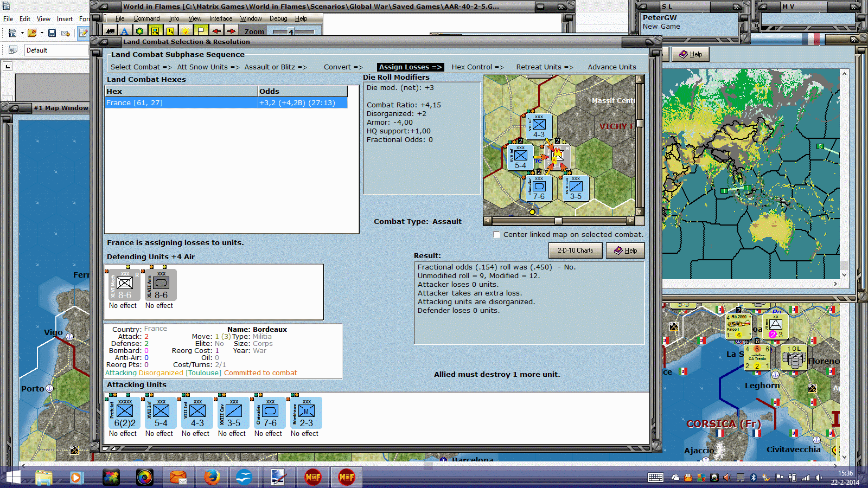Open the 2-D-10 Charts button
Screen dimensions: 868x488
pyautogui.click(x=575, y=251)
